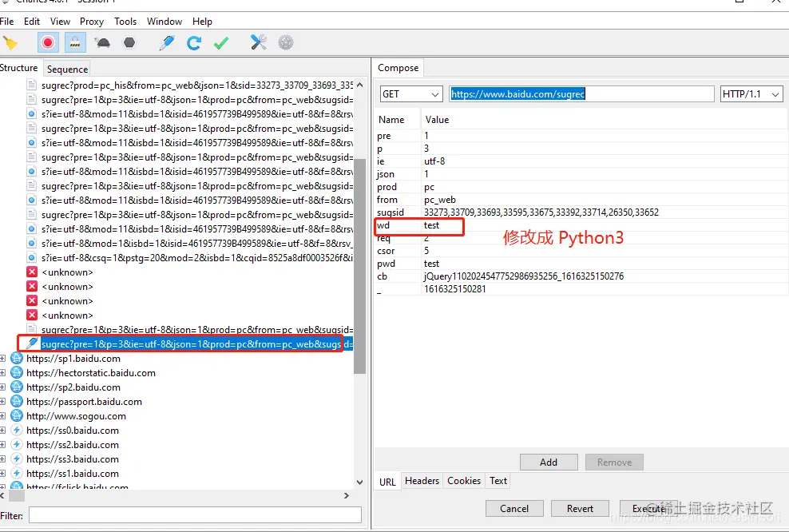This screenshot has width=789, height=532.
Task: Click the Repeat refresh arrow icon
Action: tap(194, 43)
